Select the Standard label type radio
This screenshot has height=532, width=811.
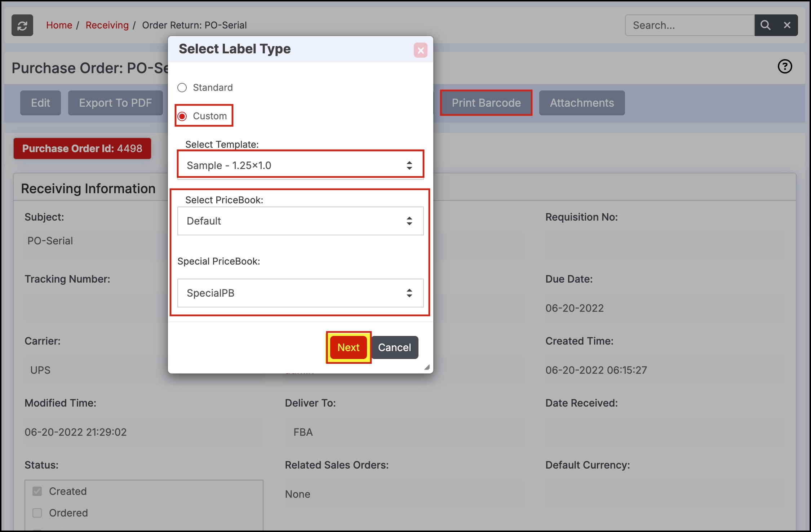[182, 88]
